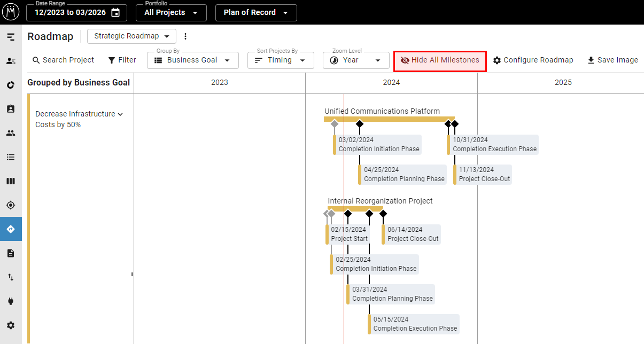Collapse the Decrease Infrastructure Costs goal group
The image size is (644, 344).
pos(120,114)
